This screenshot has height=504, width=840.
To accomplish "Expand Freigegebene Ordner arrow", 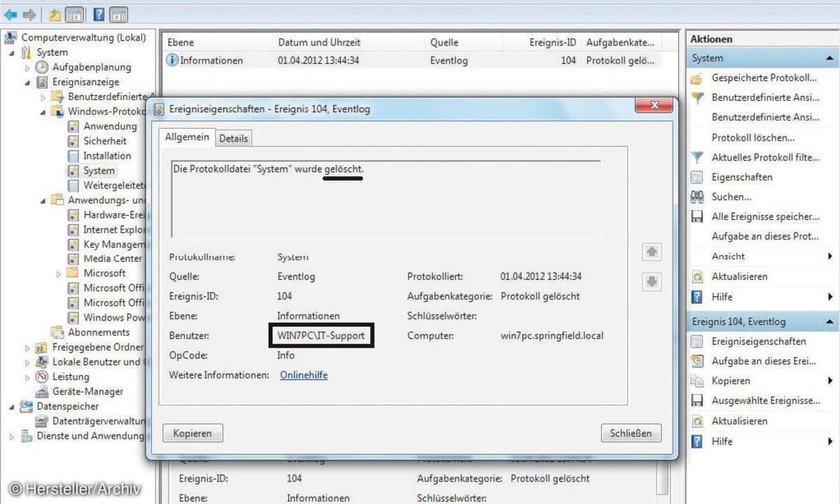I will [27, 347].
